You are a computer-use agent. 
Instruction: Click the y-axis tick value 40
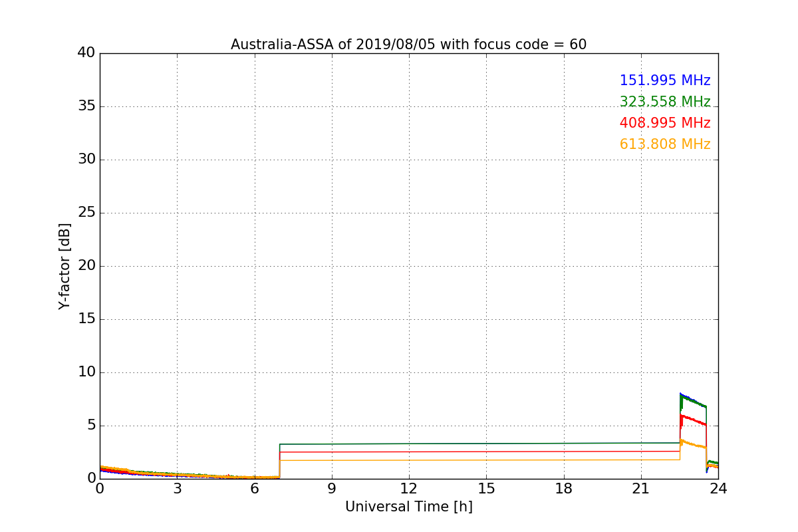click(x=86, y=53)
